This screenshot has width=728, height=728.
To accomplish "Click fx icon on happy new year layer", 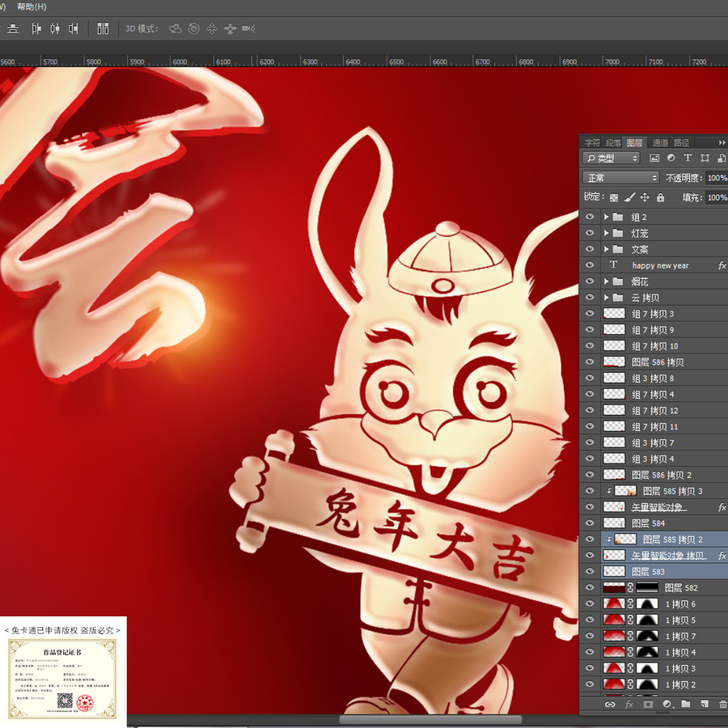I will (x=722, y=265).
